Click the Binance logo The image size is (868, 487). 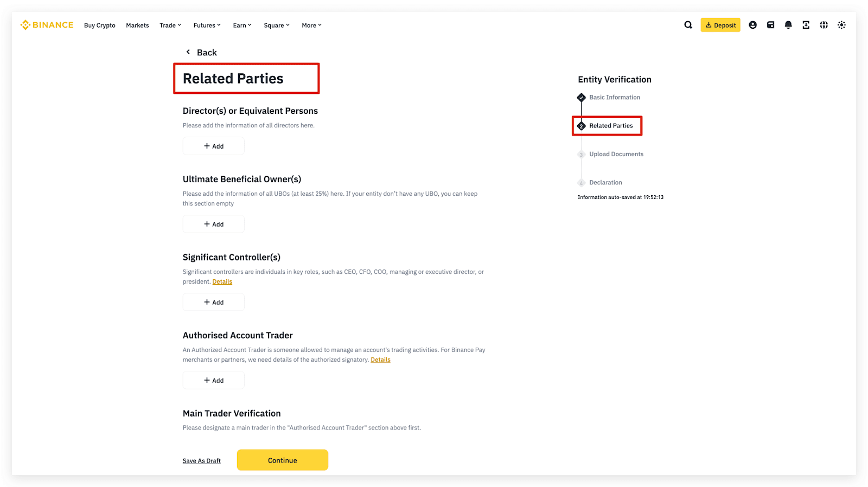47,25
